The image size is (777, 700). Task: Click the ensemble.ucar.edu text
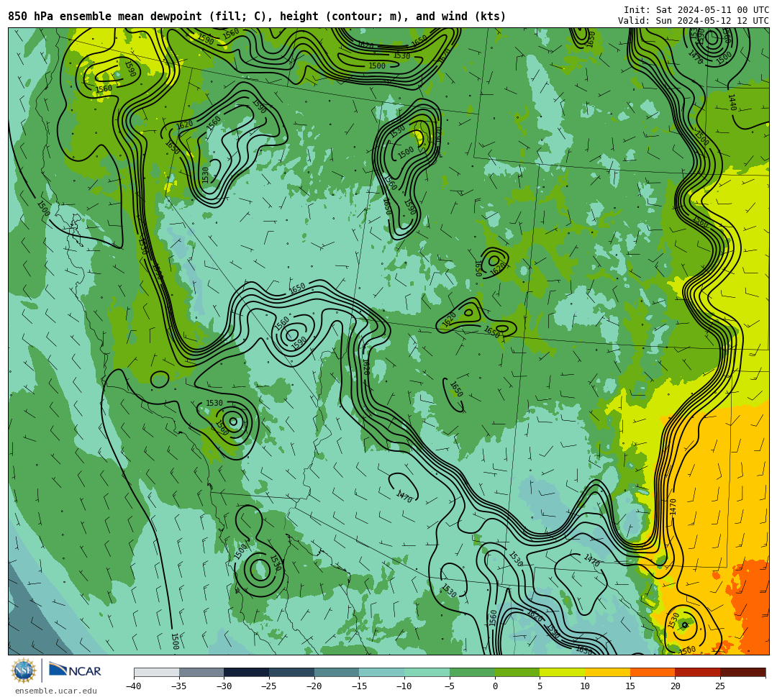[x=55, y=691]
